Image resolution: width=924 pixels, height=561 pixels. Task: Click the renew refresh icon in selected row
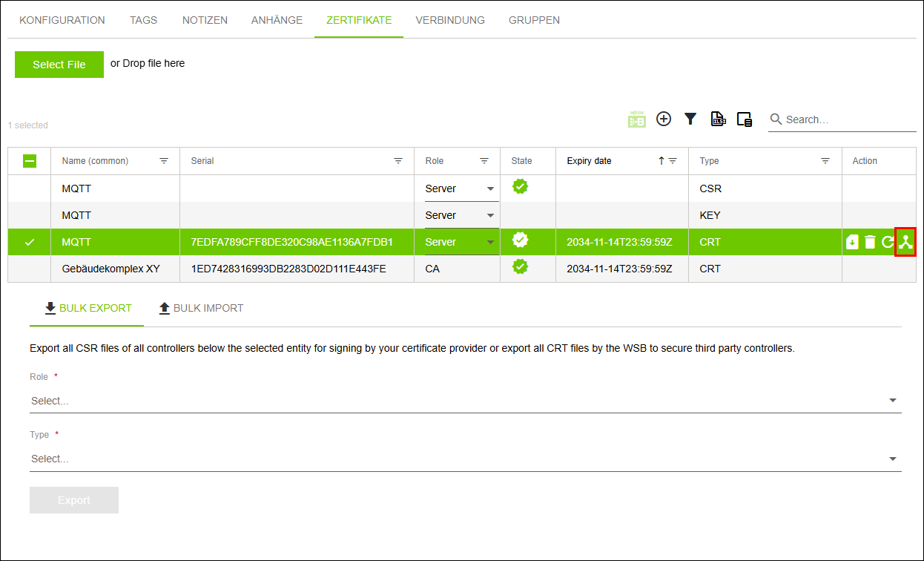coord(888,242)
